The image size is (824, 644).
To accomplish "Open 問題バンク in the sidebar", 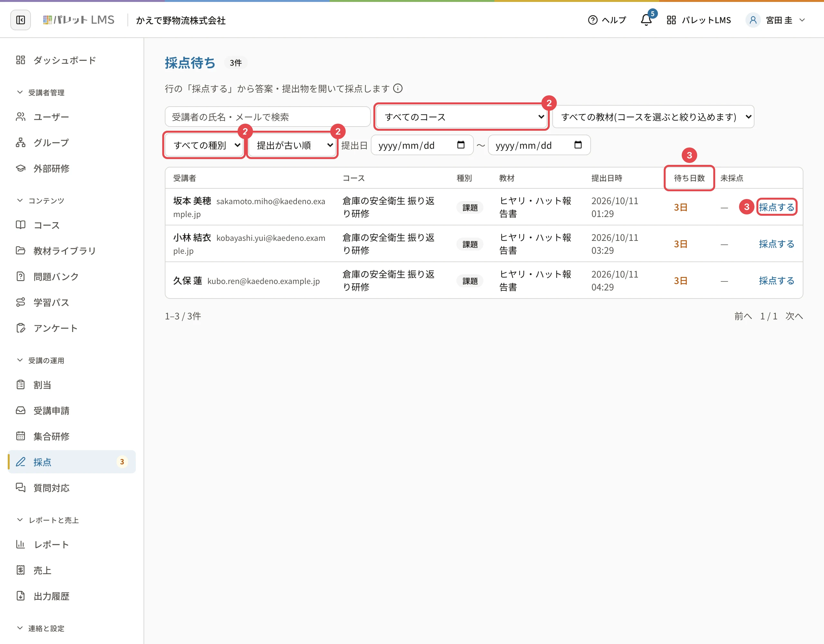I will 72,277.
